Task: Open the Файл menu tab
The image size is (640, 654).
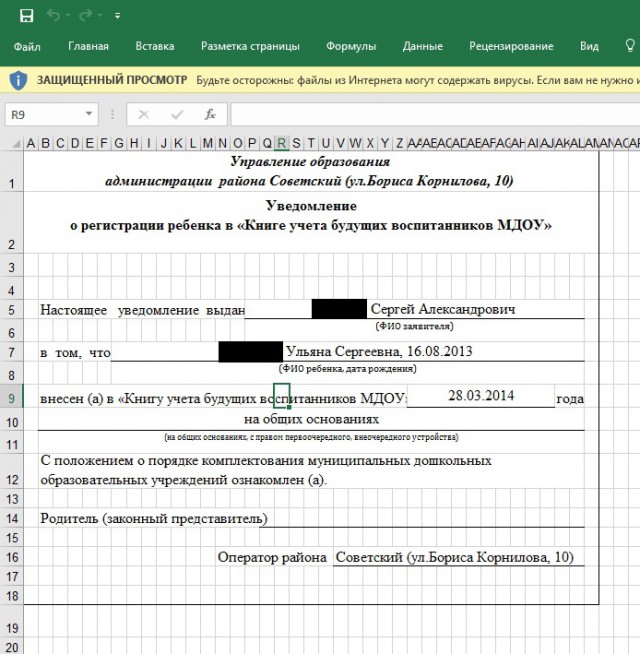Action: coord(27,46)
